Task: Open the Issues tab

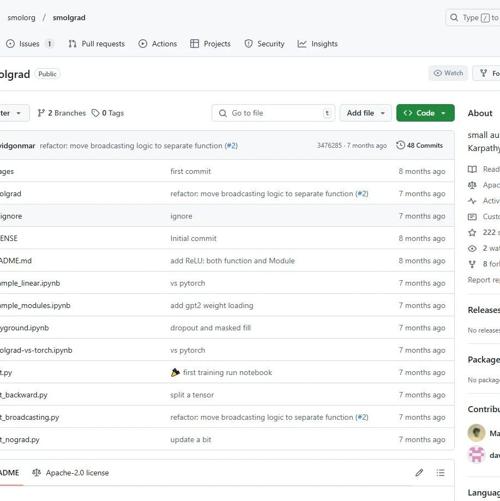Action: [29, 44]
